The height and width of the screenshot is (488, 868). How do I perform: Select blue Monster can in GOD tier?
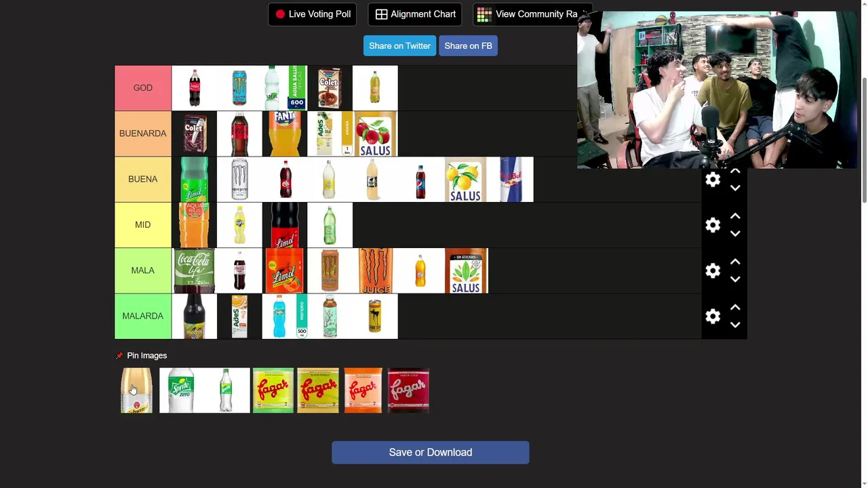[x=239, y=88]
